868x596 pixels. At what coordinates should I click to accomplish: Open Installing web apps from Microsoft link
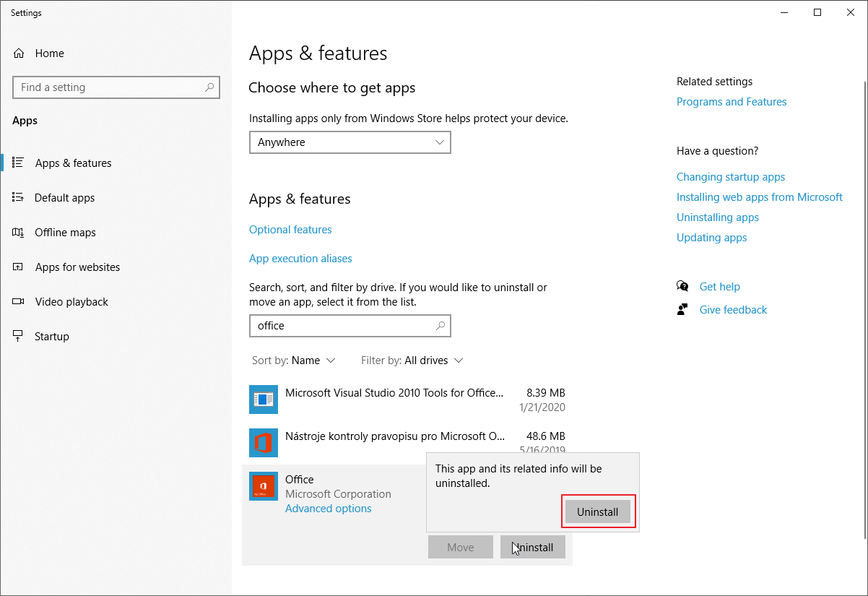tap(760, 197)
